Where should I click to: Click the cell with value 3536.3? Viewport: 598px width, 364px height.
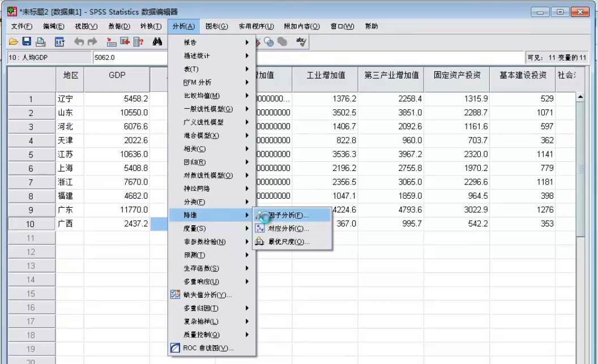tap(325, 155)
